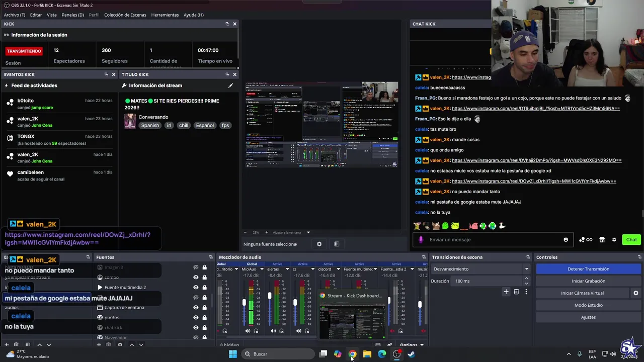Toggle visibility of puntos source

[x=196, y=318]
